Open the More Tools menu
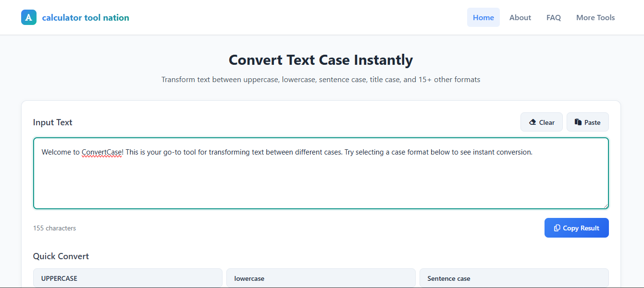 point(595,17)
